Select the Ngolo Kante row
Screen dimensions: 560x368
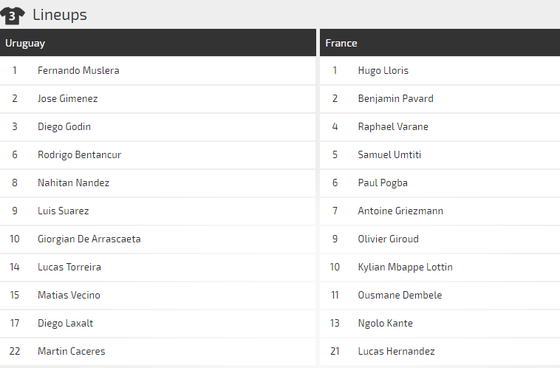point(440,323)
